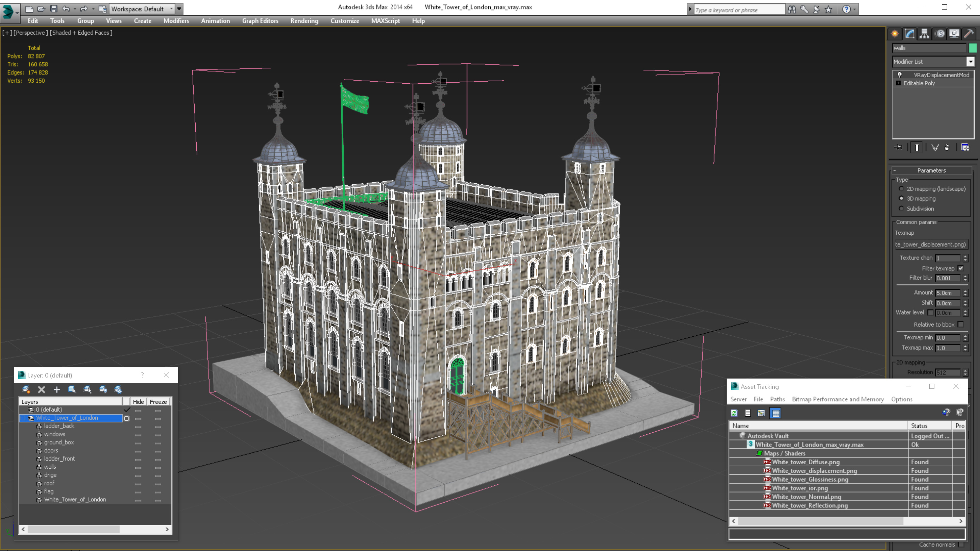The image size is (980, 551).
Task: Select 2D mapping (landscape) radio button
Action: 901,189
